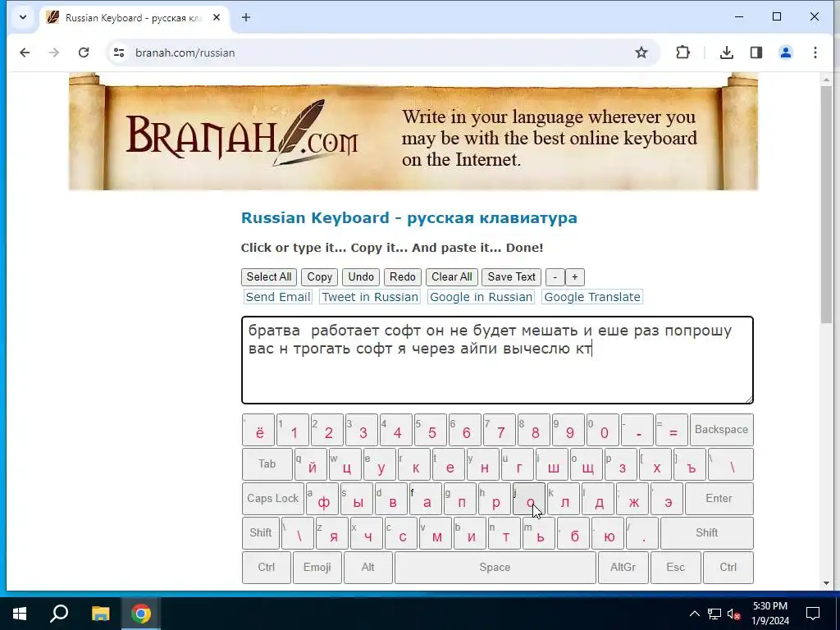Image resolution: width=840 pixels, height=630 pixels.
Task: Click the я virtual key
Action: click(x=332, y=532)
